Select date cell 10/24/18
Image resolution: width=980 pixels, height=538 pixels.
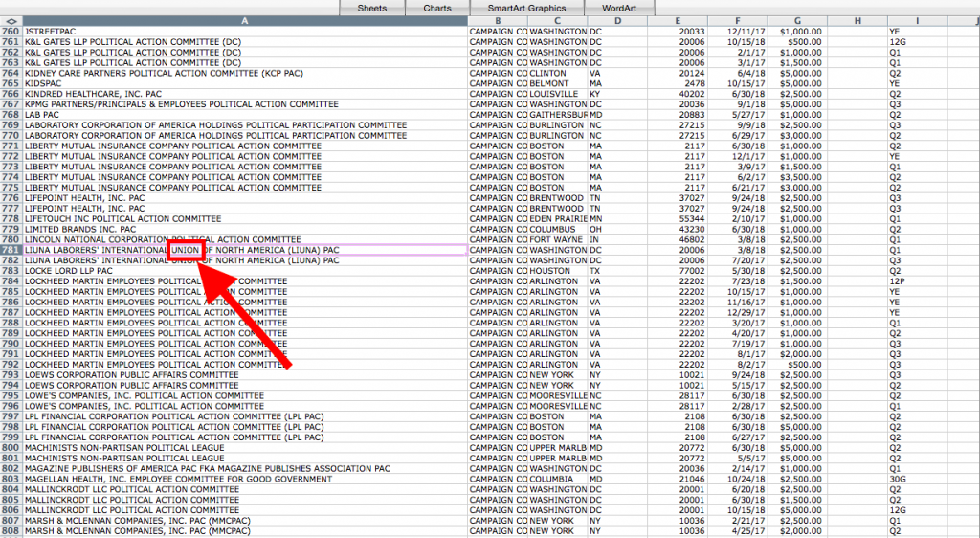point(738,480)
